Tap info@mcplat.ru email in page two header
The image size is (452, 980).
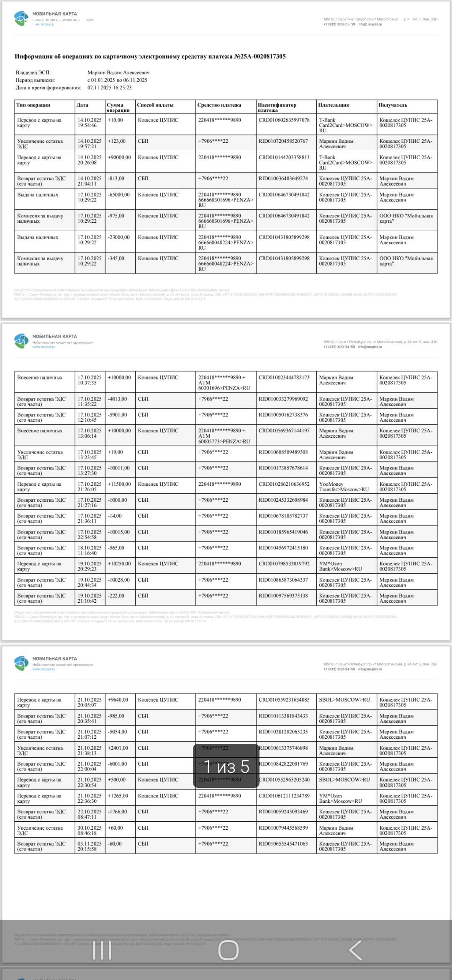[x=370, y=347]
